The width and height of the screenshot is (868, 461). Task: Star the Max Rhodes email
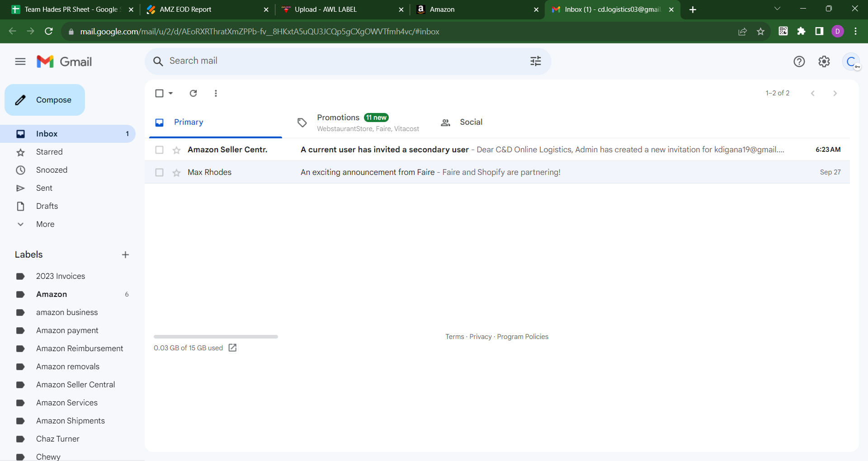click(177, 173)
